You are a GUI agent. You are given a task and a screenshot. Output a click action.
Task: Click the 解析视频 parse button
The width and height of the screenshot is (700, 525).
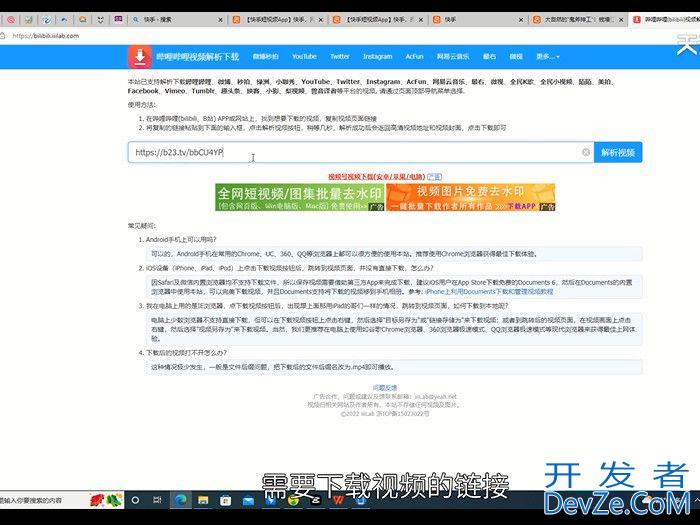[618, 152]
